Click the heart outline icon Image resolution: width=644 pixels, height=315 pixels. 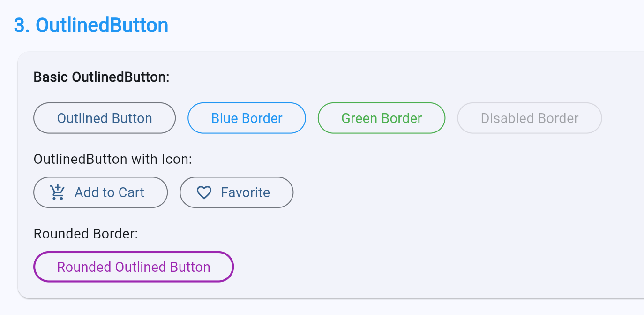click(x=204, y=192)
